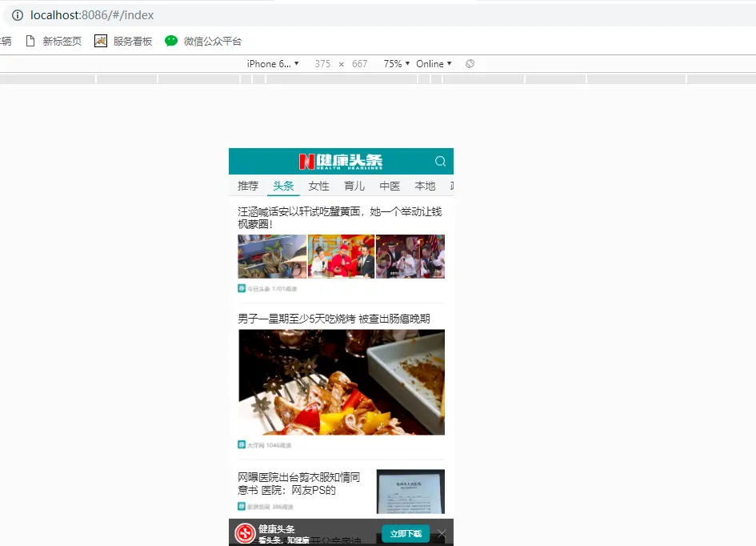Open the iPhone 6 device dropdown
The image size is (756, 546).
[x=273, y=64]
